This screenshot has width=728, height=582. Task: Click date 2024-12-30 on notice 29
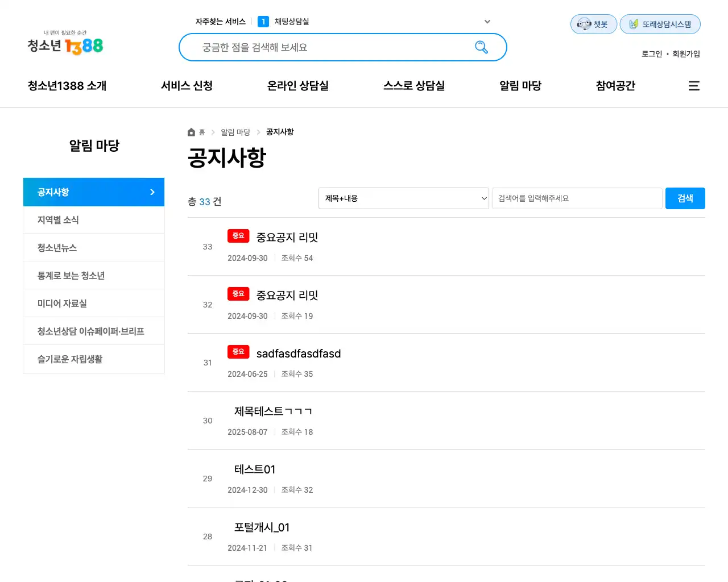(x=247, y=490)
